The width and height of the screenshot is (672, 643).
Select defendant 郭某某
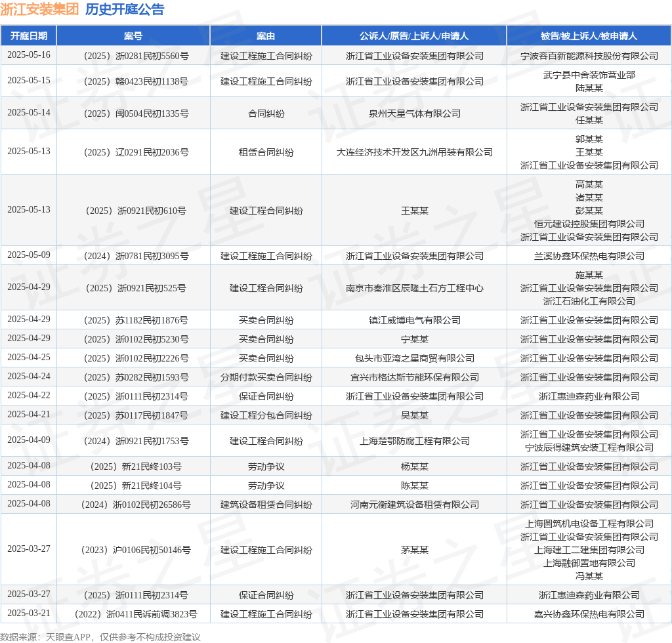(x=589, y=139)
